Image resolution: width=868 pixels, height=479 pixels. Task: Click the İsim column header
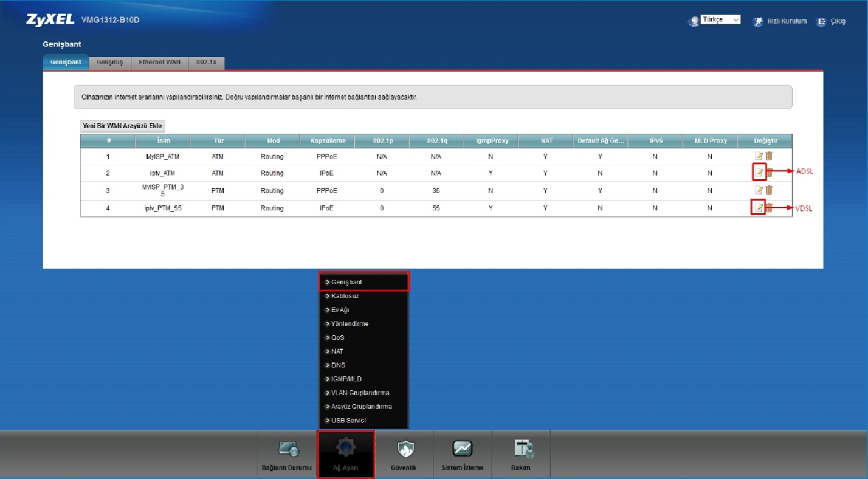163,141
